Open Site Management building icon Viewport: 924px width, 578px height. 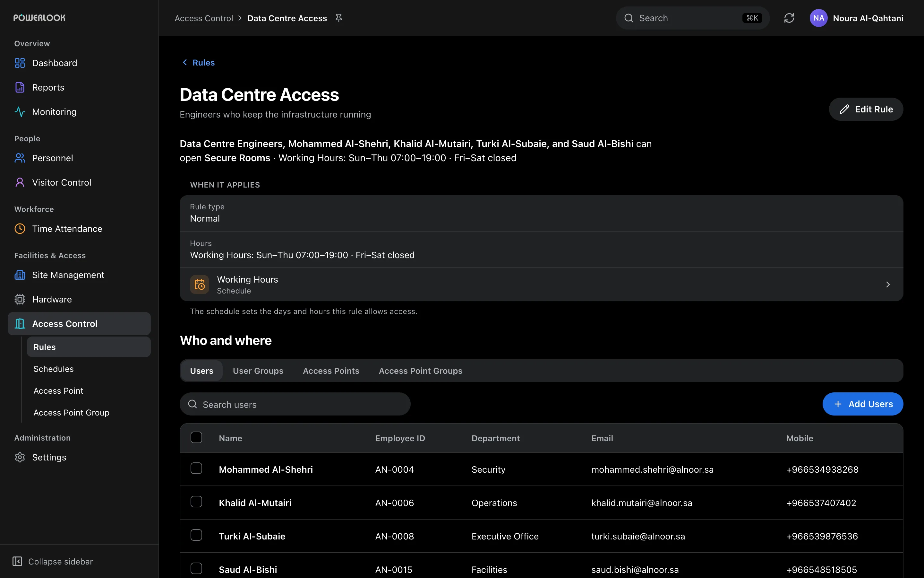coord(20,275)
